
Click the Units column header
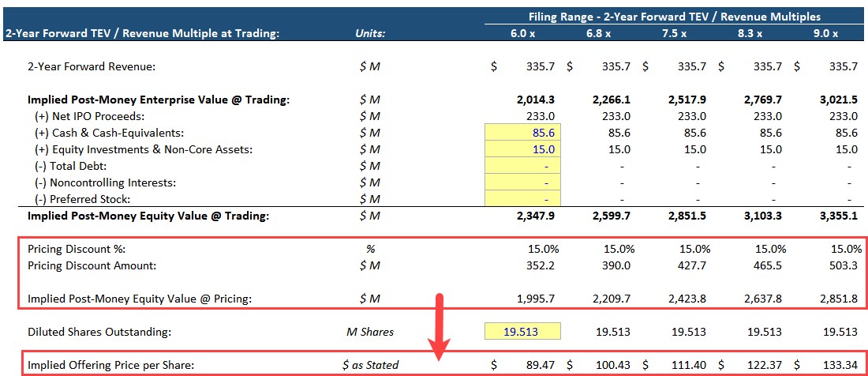[x=370, y=33]
